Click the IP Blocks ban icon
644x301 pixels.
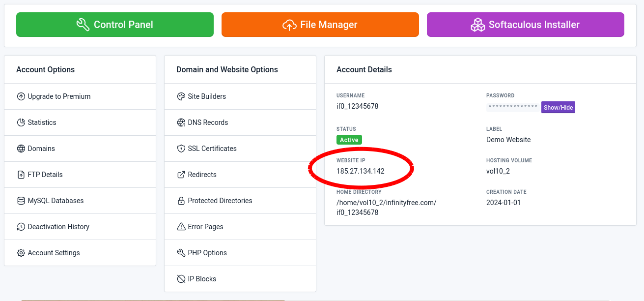point(181,279)
